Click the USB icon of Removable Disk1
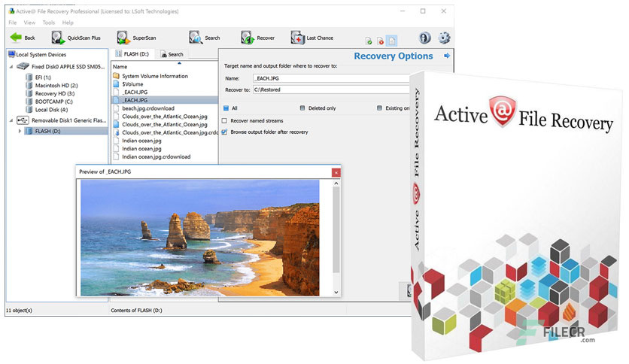 pos(23,120)
